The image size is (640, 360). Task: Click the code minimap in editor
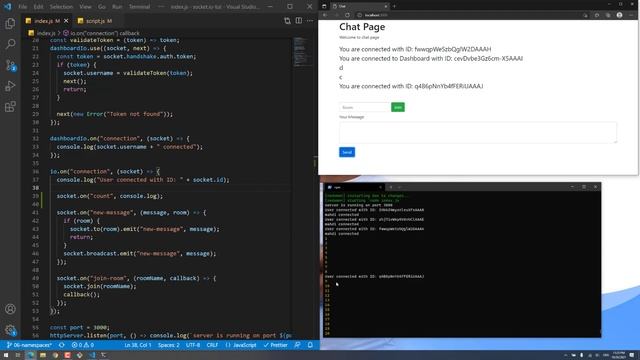(301, 52)
